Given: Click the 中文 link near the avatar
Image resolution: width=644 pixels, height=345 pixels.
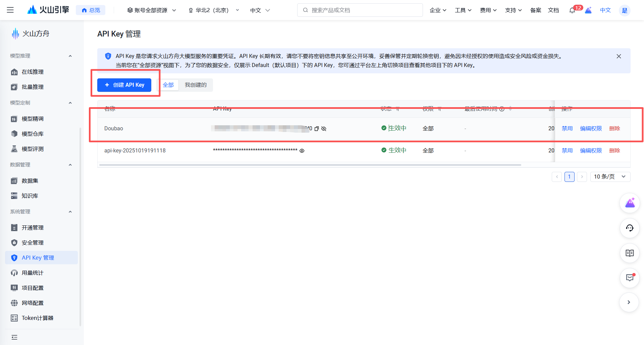Looking at the screenshot, I should pos(605,10).
